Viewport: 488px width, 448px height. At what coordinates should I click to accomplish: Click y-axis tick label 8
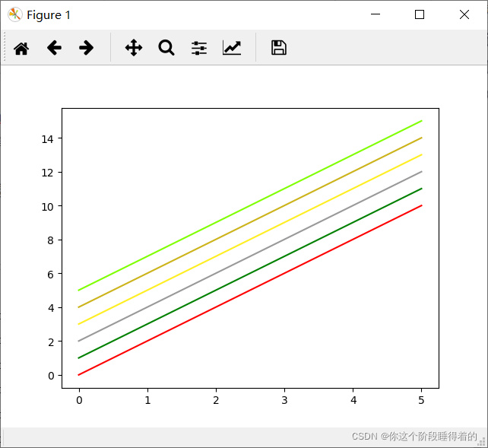(50, 240)
